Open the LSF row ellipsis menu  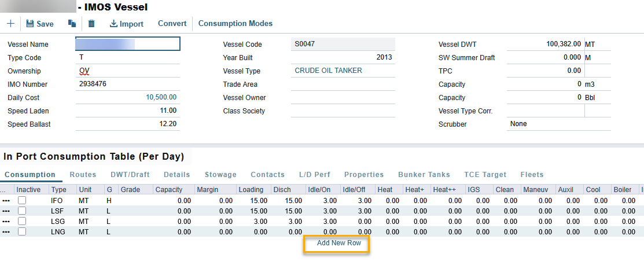6,211
